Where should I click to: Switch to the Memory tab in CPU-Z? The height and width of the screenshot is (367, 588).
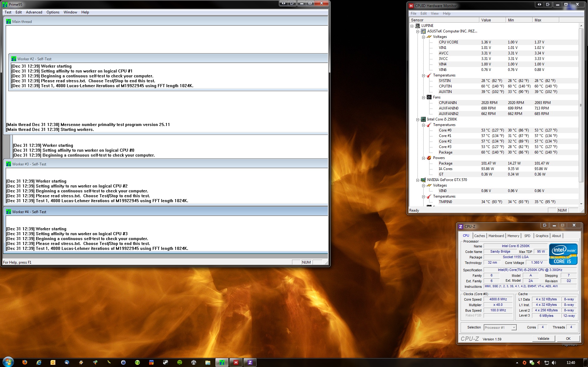513,236
